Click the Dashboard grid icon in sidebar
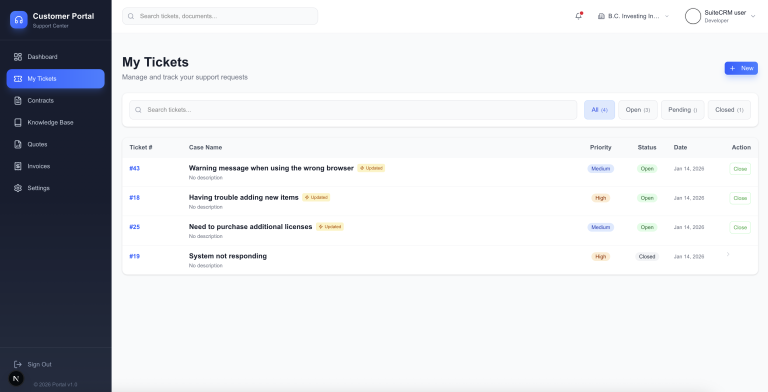The width and height of the screenshot is (768, 392). coord(18,57)
